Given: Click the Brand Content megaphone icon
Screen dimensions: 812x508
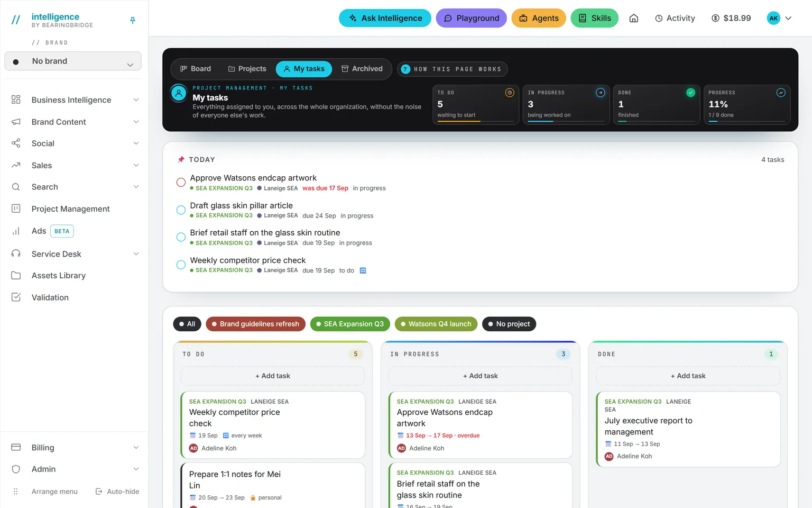Looking at the screenshot, I should (16, 122).
